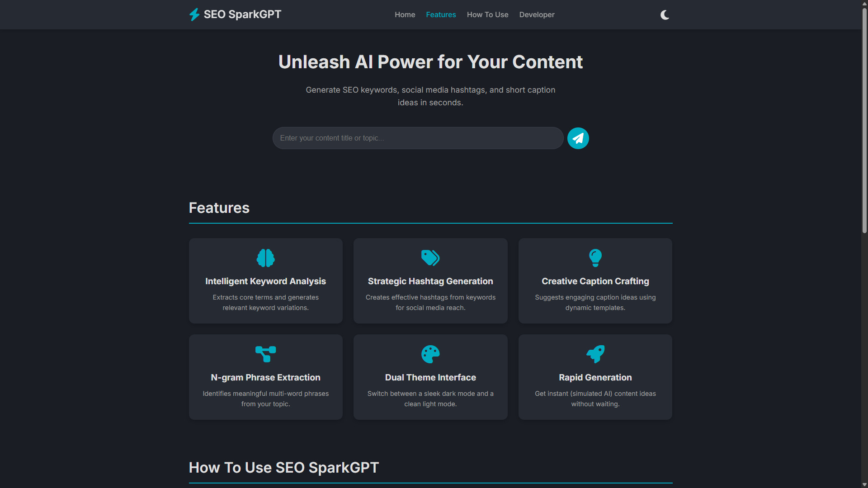Click the brain icon for Keyword Analysis
868x488 pixels.
(265, 258)
